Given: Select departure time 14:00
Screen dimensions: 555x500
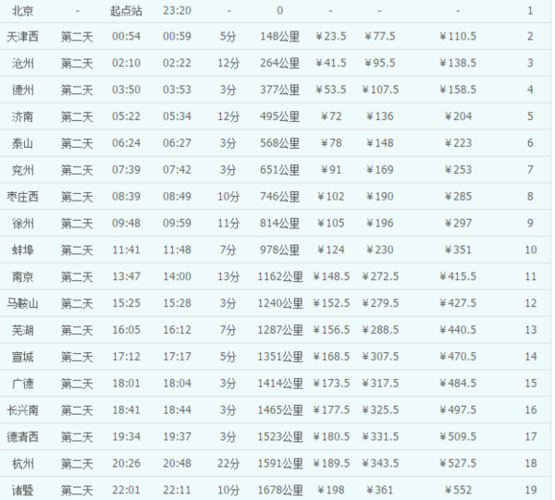Looking at the screenshot, I should 177,277.
